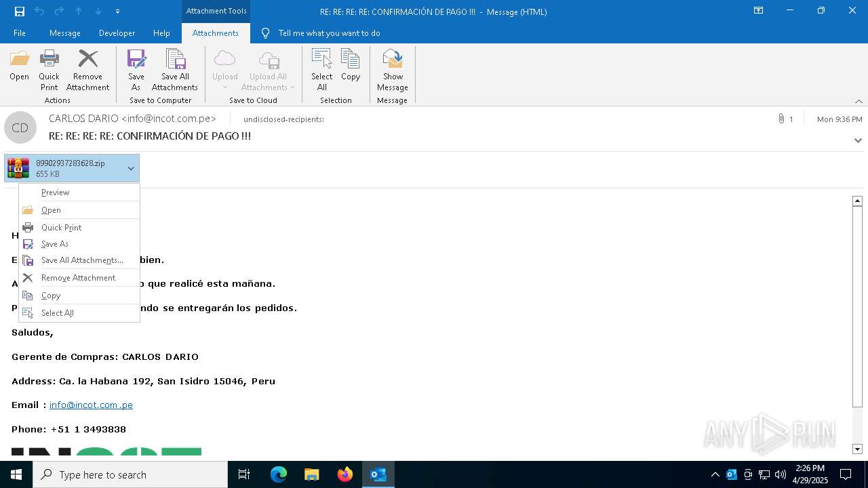
Task: Click the subject line CONFIRMACIÓN DE PAGO
Action: [150, 136]
